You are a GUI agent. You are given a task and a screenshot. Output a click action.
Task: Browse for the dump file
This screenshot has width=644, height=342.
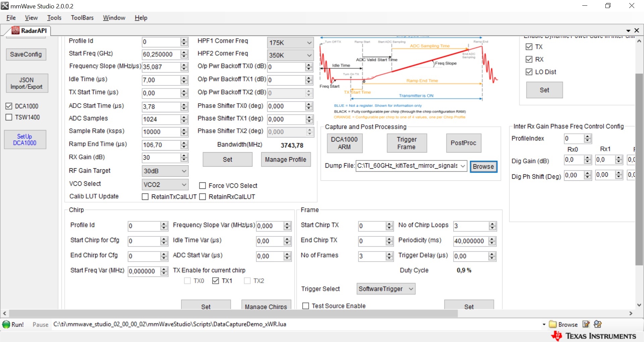[483, 167]
